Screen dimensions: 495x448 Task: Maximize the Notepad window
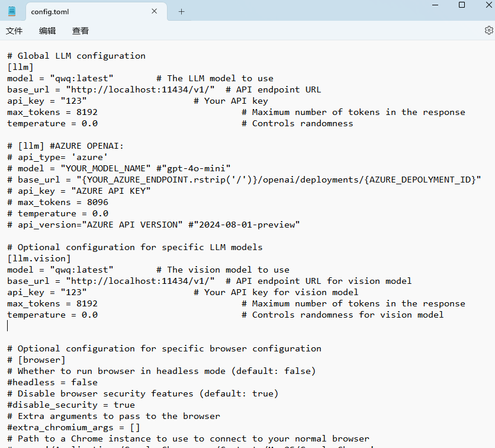[462, 5]
